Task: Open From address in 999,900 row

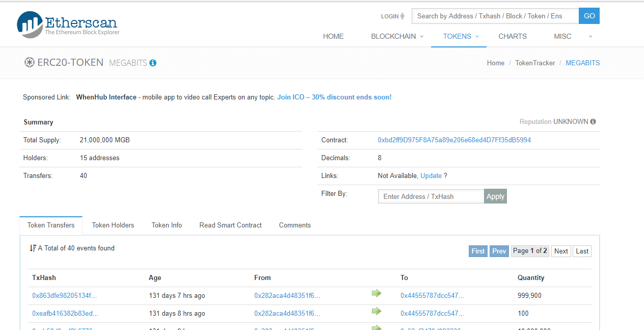Action: click(287, 295)
